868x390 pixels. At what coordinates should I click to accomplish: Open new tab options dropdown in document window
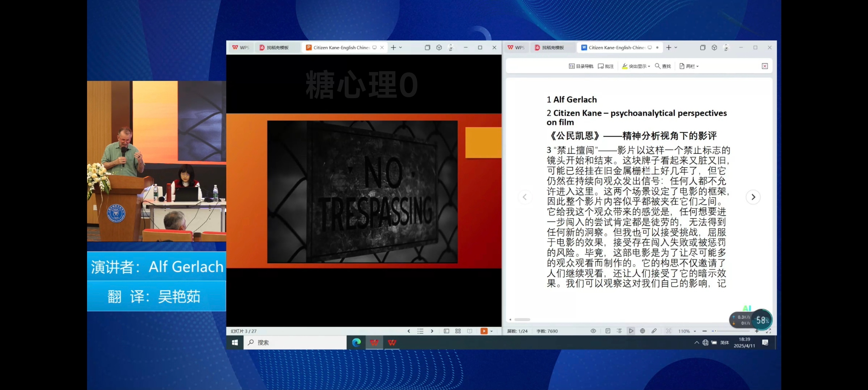coord(676,48)
